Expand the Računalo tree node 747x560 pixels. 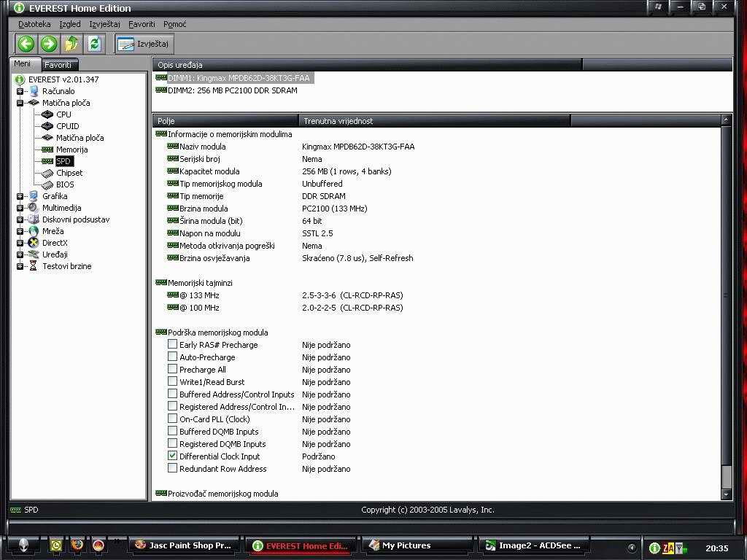(x=20, y=91)
